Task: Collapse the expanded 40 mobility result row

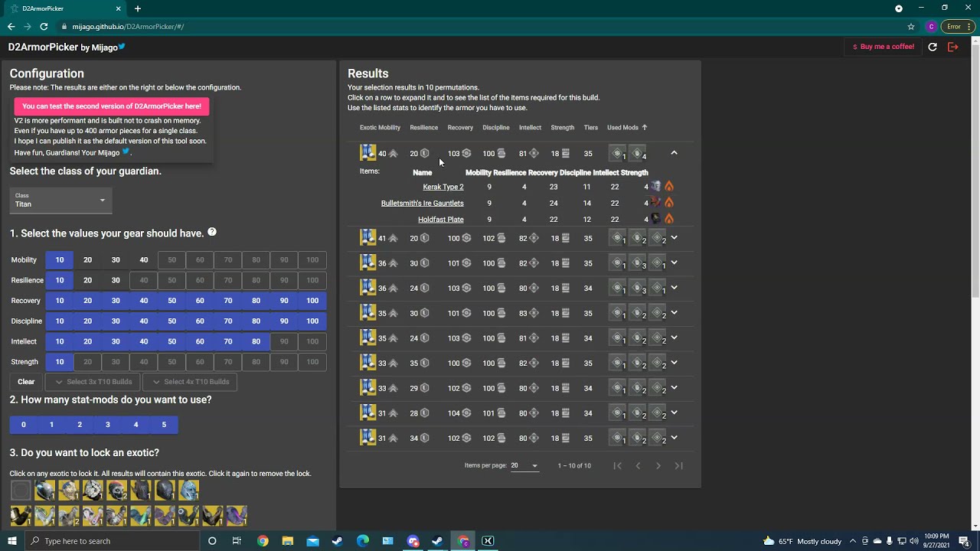Action: point(674,153)
